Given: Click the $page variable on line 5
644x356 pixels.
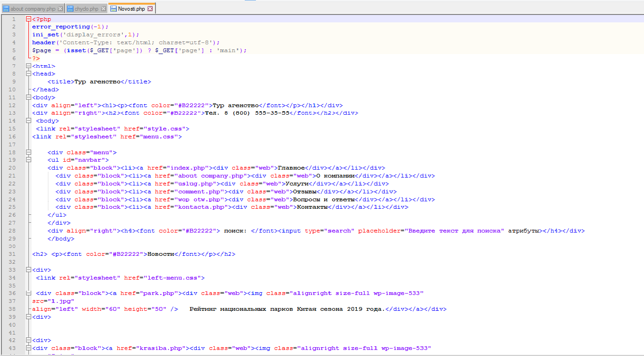Looking at the screenshot, I should point(41,50).
